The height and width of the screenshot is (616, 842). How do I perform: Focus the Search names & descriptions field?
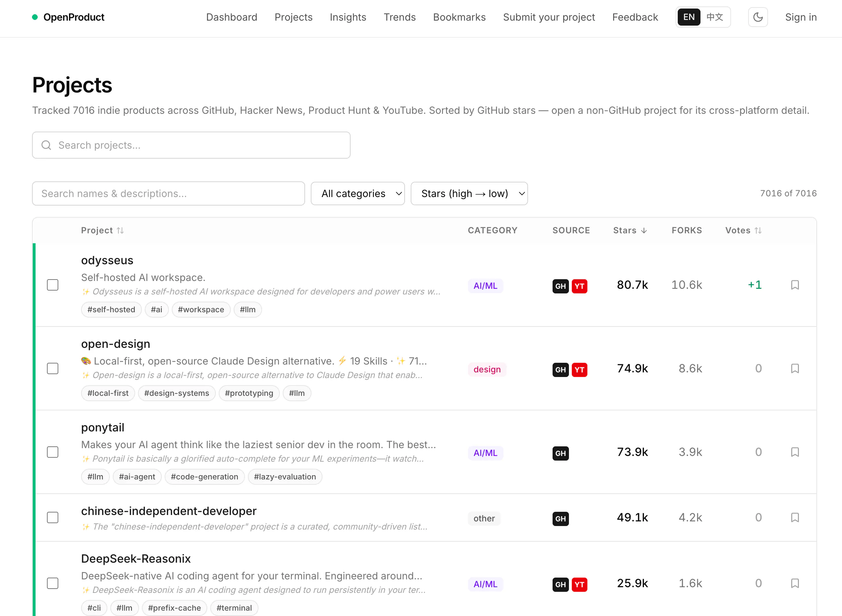coord(169,193)
